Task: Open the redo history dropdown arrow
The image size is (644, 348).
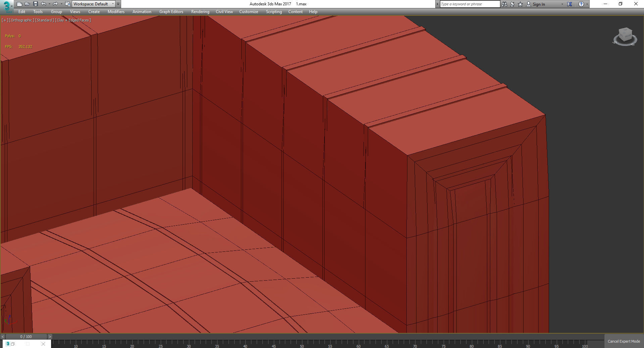Action: coord(61,4)
